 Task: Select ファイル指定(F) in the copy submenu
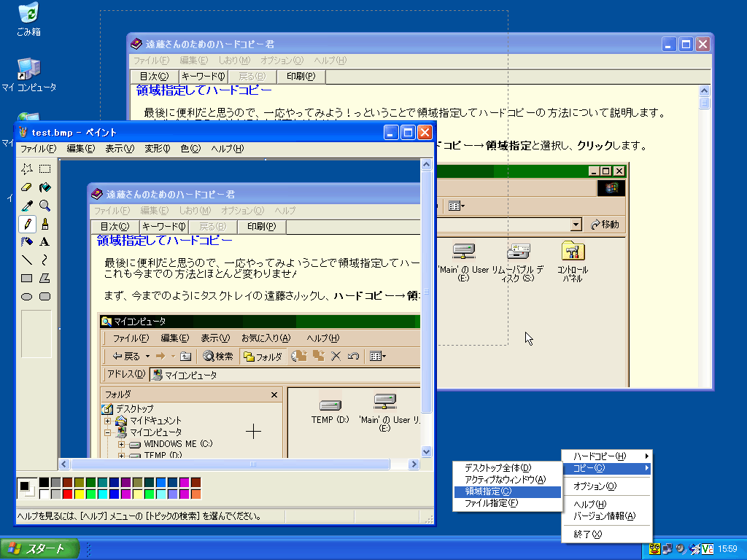(x=508, y=503)
